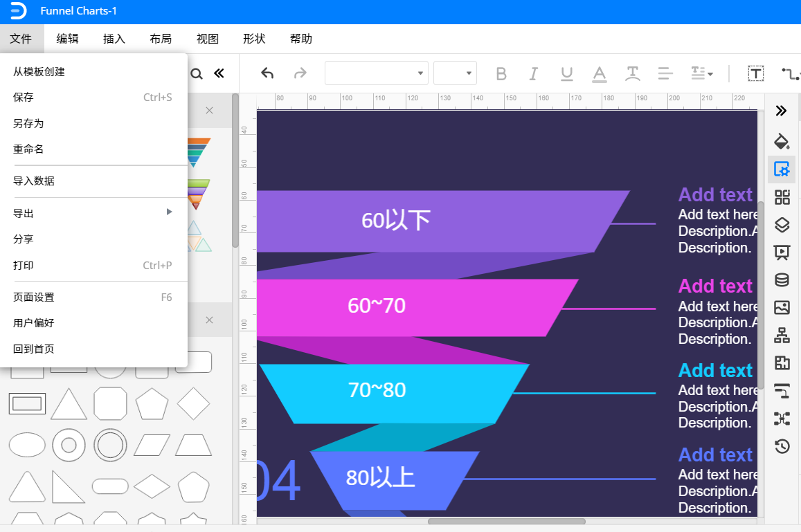Open the 视图 menu
Viewport: 801px width, 532px height.
pyautogui.click(x=208, y=39)
